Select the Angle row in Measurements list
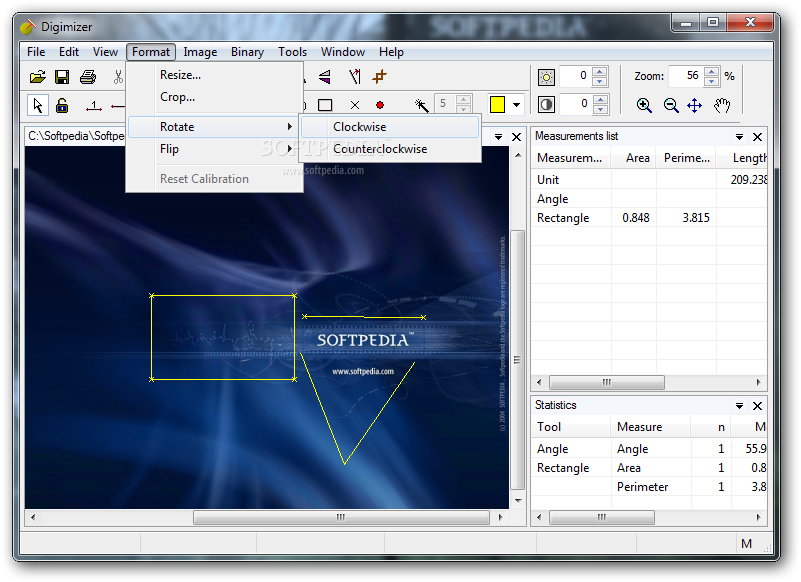The height and width of the screenshot is (582, 801). pos(649,199)
